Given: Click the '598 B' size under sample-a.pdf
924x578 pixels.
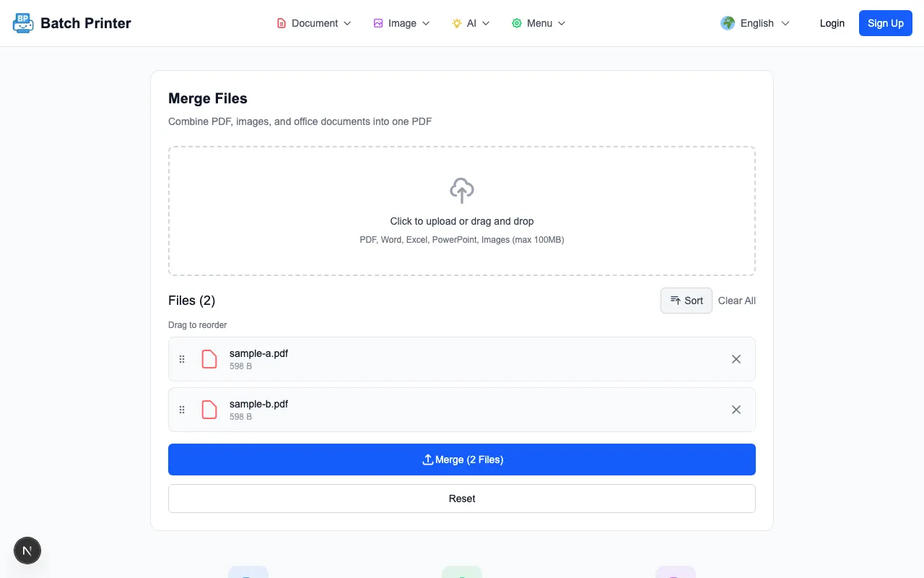Looking at the screenshot, I should click(240, 366).
